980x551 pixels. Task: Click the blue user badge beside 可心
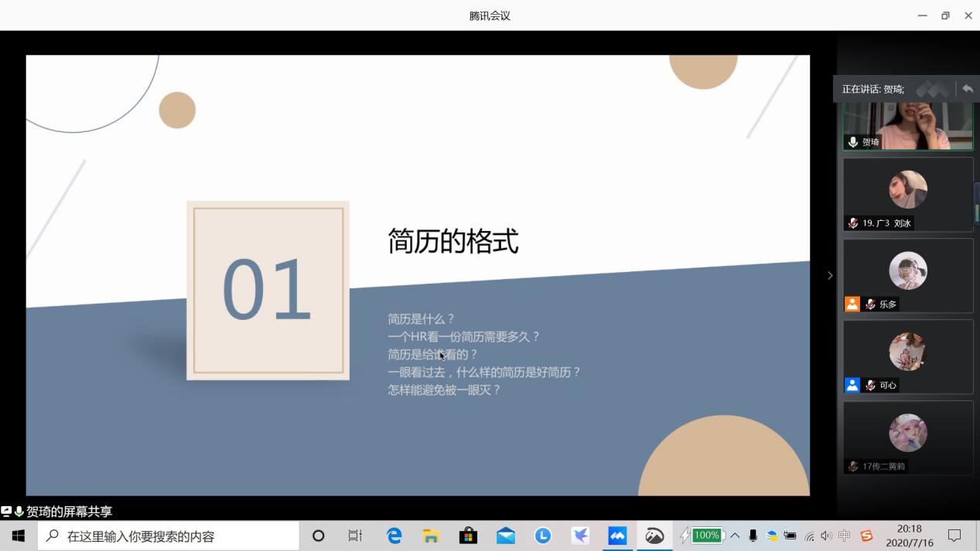click(852, 386)
